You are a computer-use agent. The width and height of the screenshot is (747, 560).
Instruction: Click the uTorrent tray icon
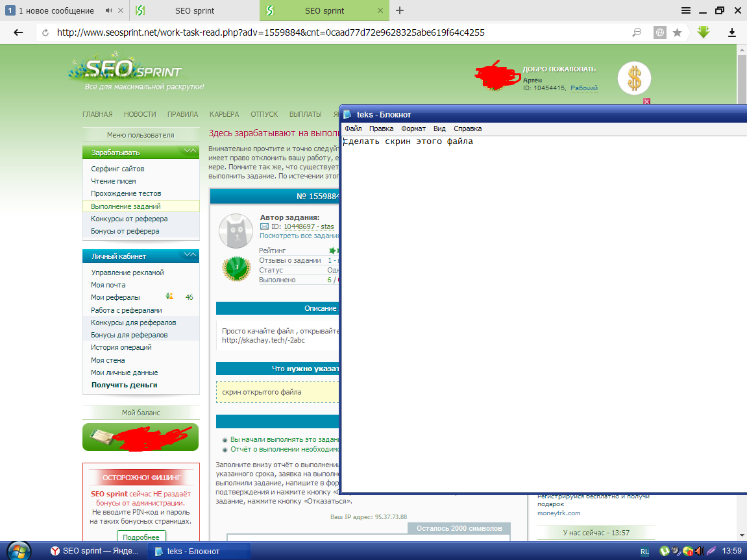[664, 551]
